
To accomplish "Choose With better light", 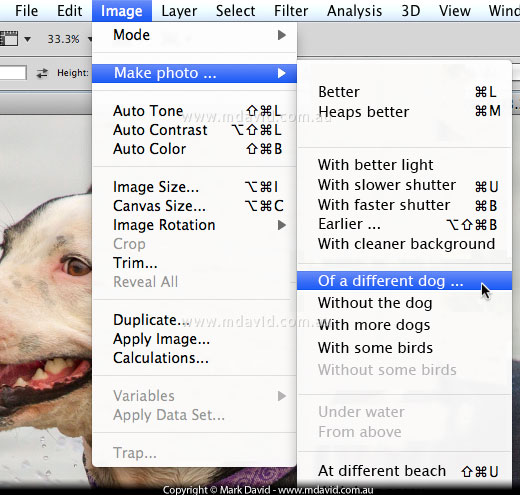I will (404, 165).
